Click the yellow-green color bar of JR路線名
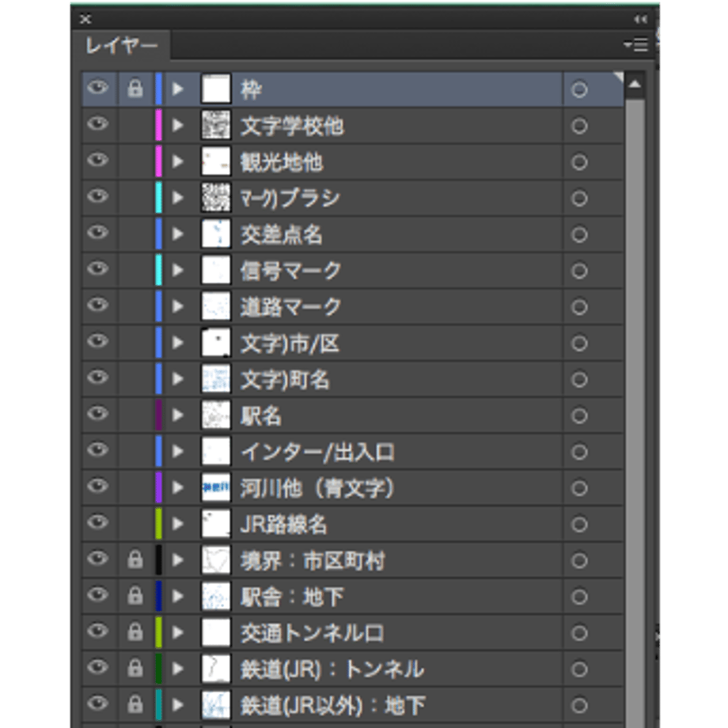Viewport: 728px width, 728px height. [158, 523]
